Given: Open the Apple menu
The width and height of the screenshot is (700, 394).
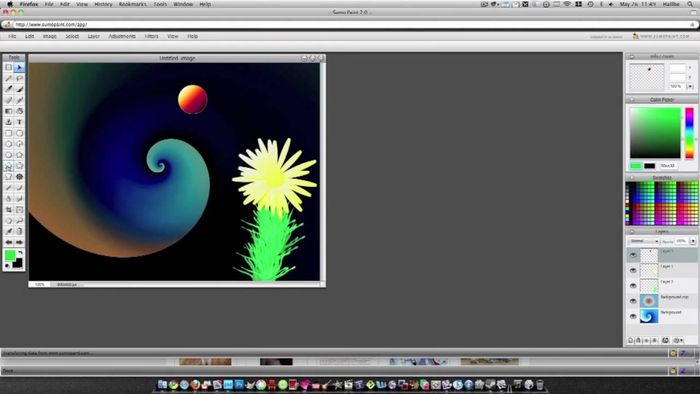Looking at the screenshot, I should pos(10,4).
